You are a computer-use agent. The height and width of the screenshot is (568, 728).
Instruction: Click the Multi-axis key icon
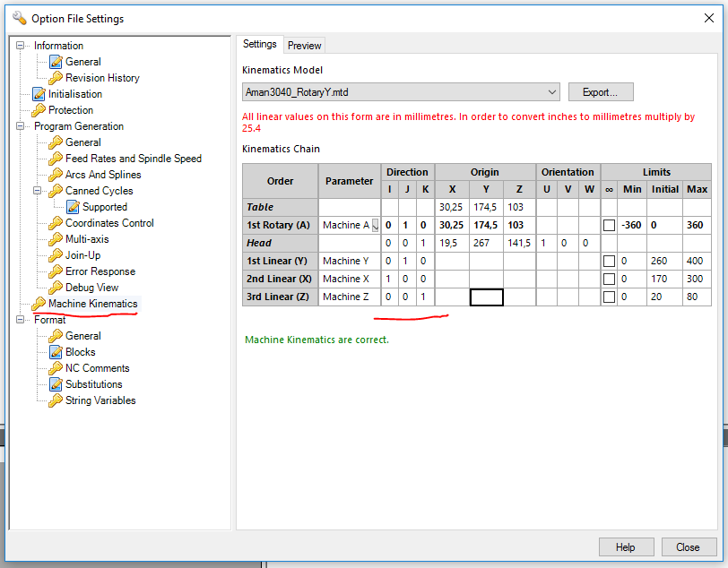point(56,239)
